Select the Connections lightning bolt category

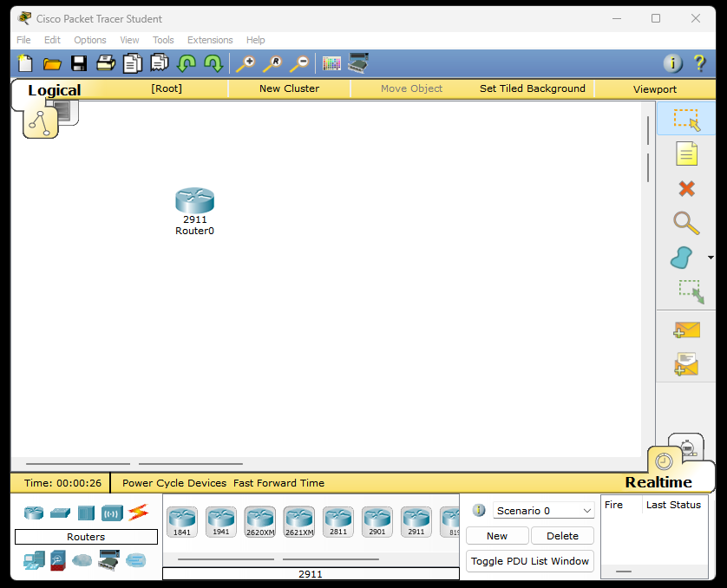coord(138,512)
